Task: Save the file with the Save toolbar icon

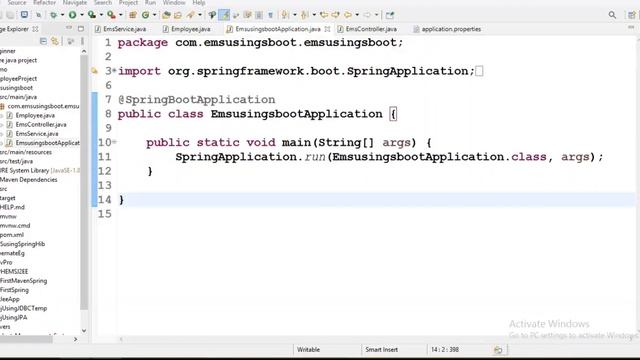Action: point(2,15)
